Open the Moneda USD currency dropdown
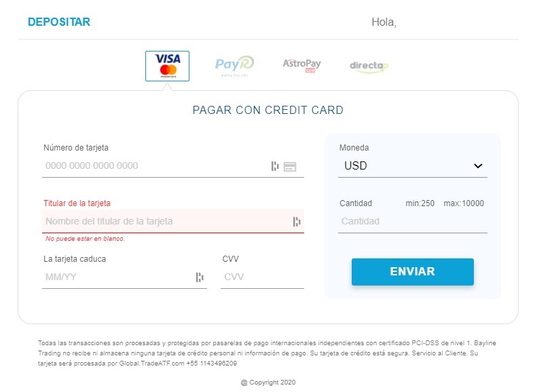This screenshot has width=535, height=392. click(413, 165)
